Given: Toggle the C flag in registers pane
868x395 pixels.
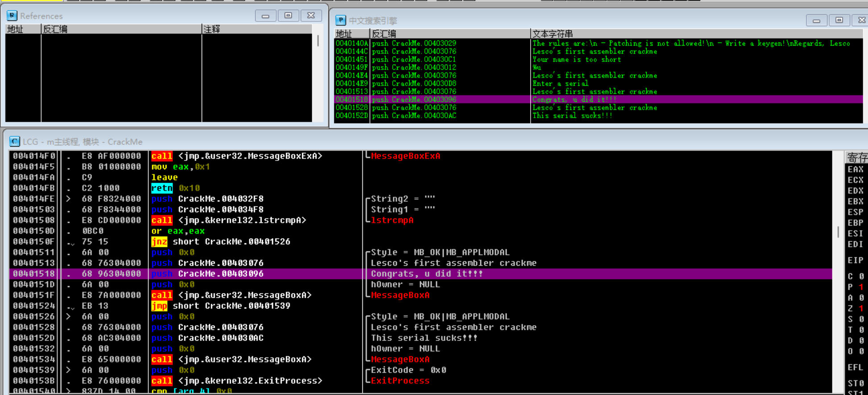Looking at the screenshot, I should [856, 276].
